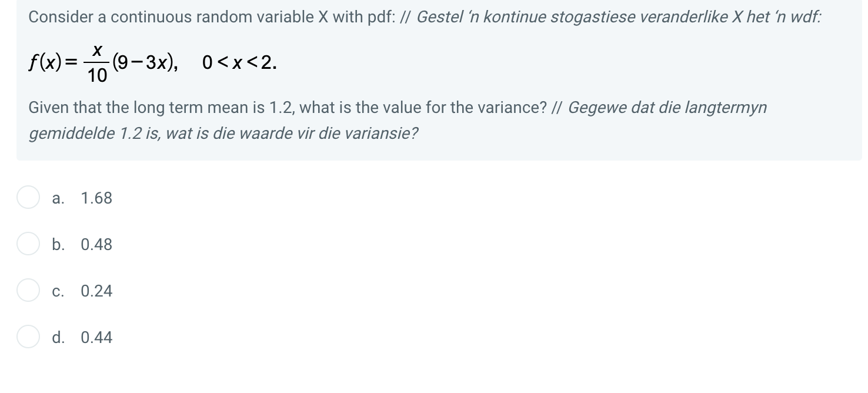Select radio button for option d
Image resolution: width=868 pixels, height=393 pixels.
pyautogui.click(x=28, y=337)
